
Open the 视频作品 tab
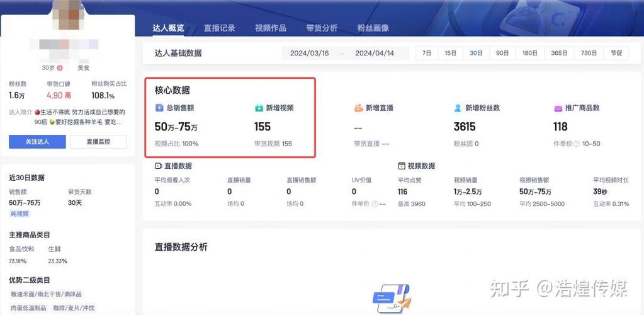tap(270, 28)
